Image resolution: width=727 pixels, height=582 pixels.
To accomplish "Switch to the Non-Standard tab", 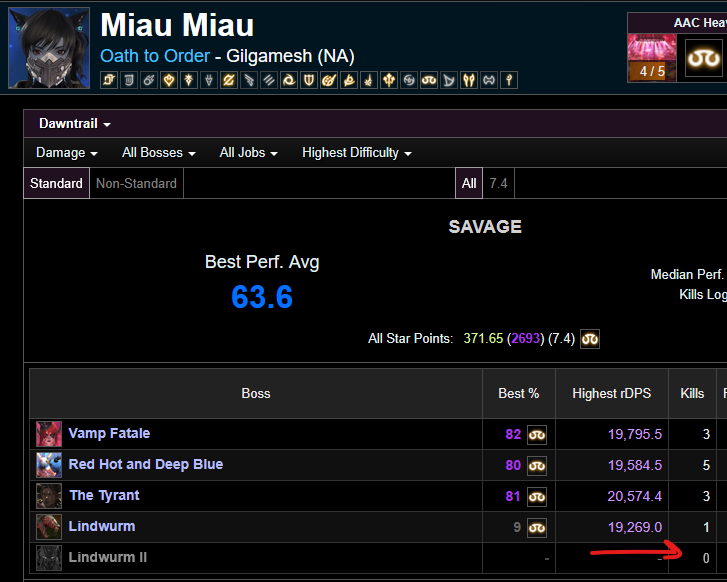I will pos(136,183).
